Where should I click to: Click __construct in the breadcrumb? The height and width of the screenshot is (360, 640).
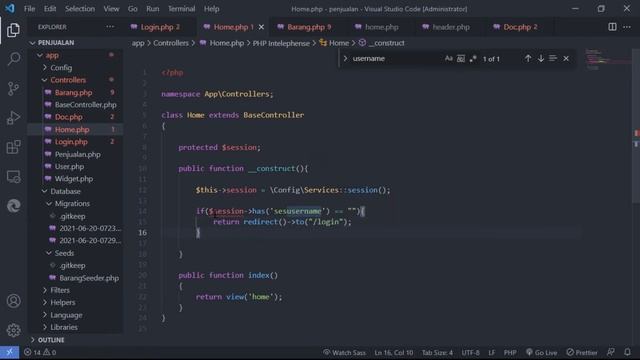(x=386, y=43)
